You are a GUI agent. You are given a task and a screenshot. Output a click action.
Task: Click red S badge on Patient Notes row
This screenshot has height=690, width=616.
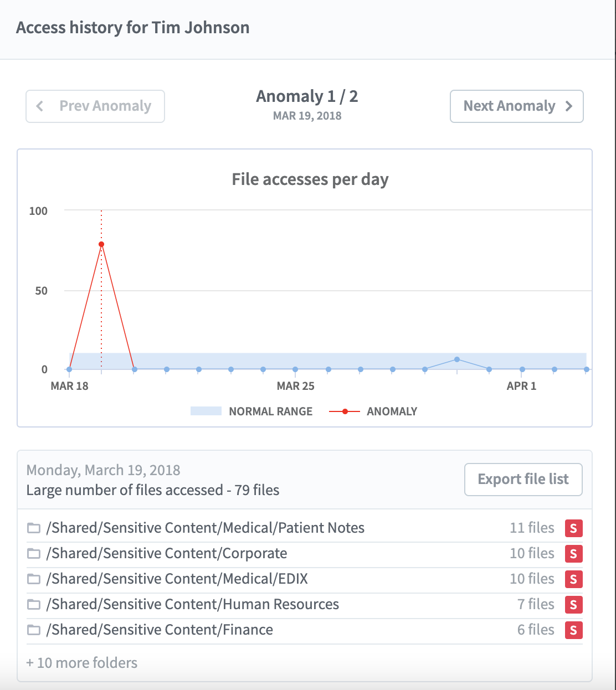pyautogui.click(x=573, y=528)
